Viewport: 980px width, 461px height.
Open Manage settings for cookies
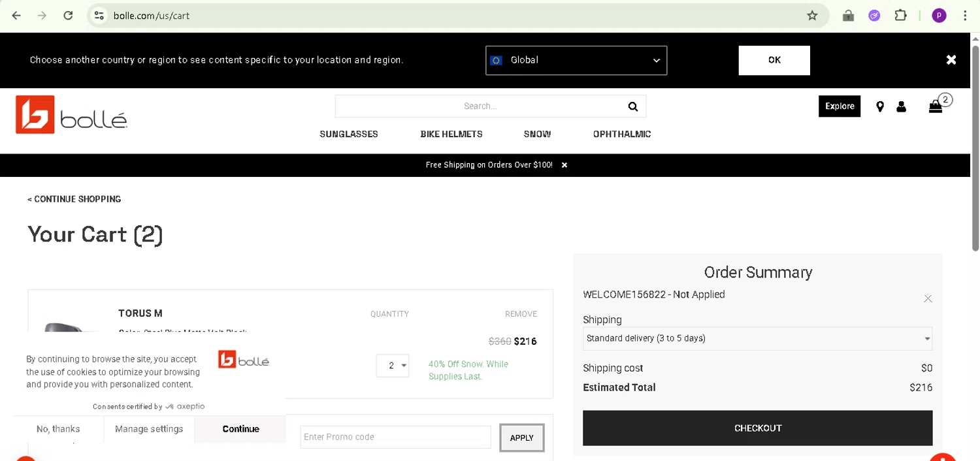[149, 429]
